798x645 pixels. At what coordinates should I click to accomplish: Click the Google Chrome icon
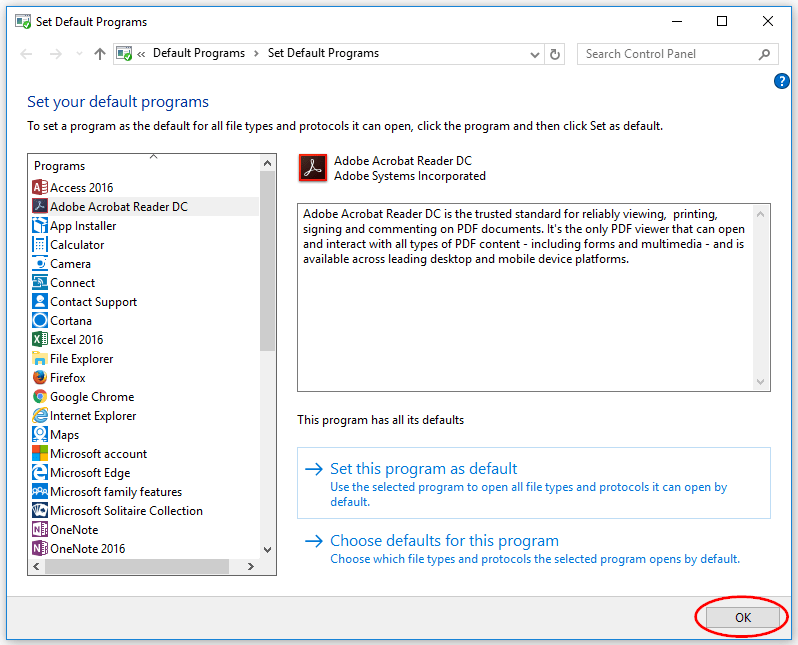click(x=40, y=397)
